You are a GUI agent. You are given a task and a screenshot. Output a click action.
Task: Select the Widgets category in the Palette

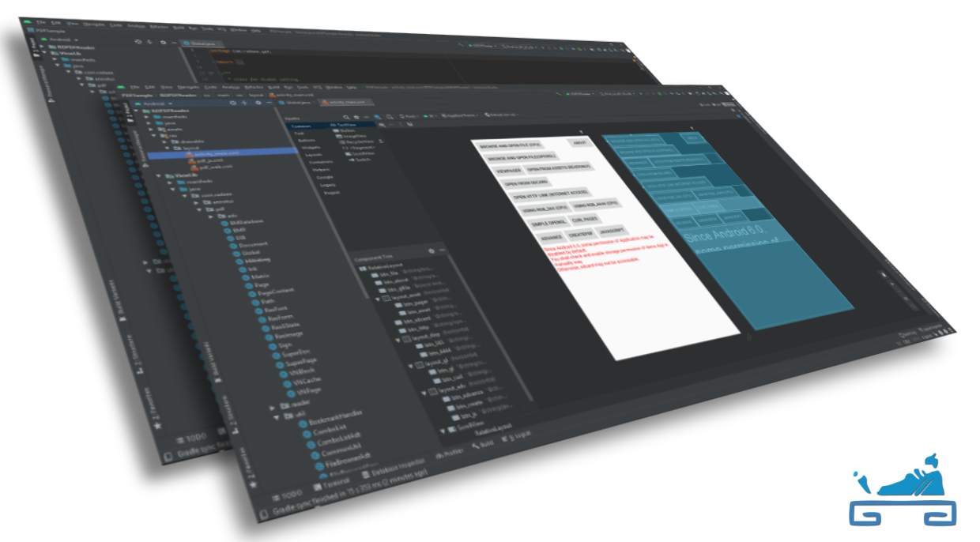tap(311, 148)
